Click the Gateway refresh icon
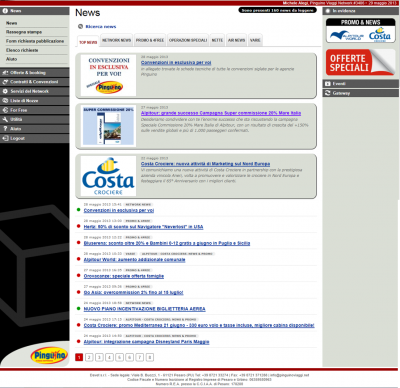 (328, 93)
